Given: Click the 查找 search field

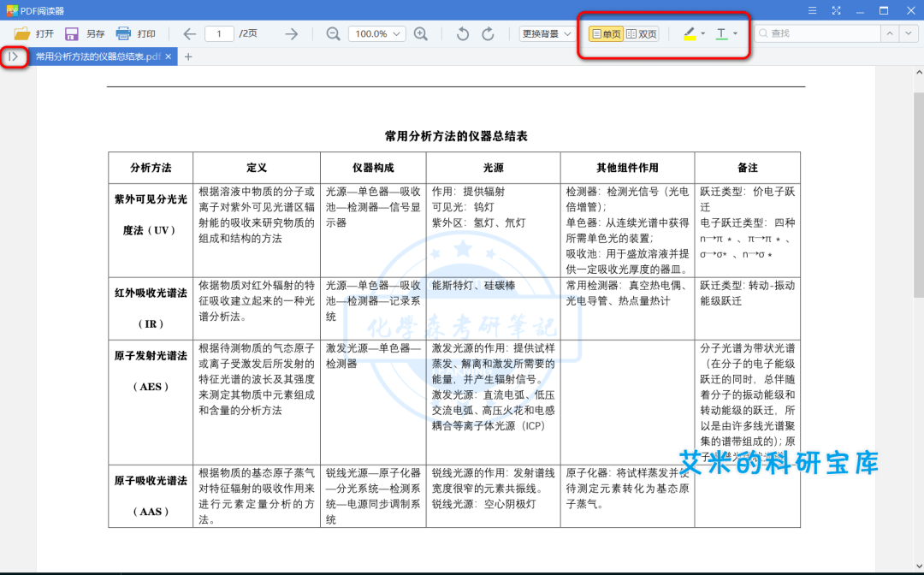Looking at the screenshot, I should click(818, 33).
